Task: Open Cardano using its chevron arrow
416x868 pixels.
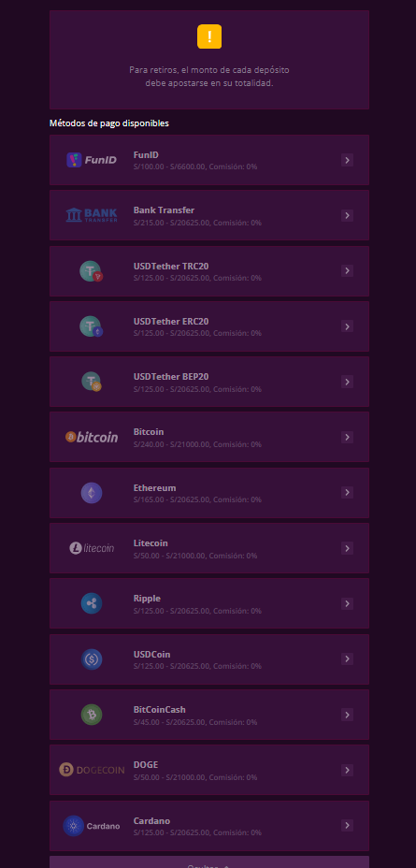Action: point(347,825)
